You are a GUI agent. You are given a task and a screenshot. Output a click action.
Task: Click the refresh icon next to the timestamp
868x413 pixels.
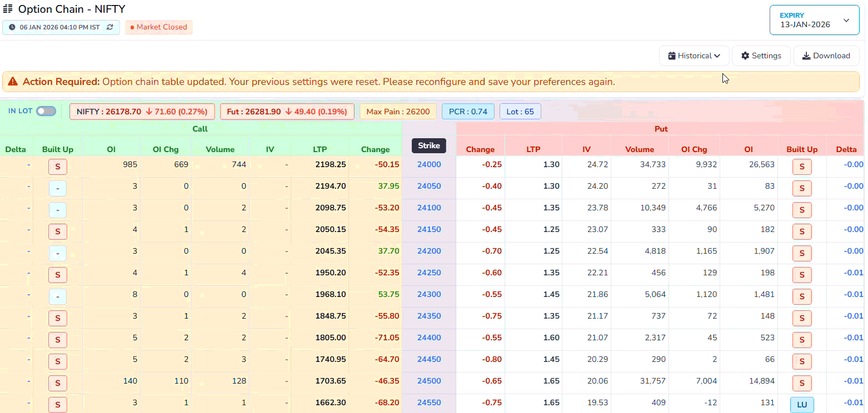click(109, 27)
